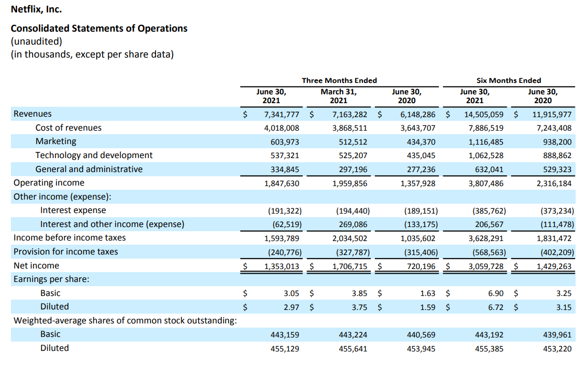This screenshot has width=588, height=367.
Task: Select operating income value 1,847,630
Action: [282, 183]
